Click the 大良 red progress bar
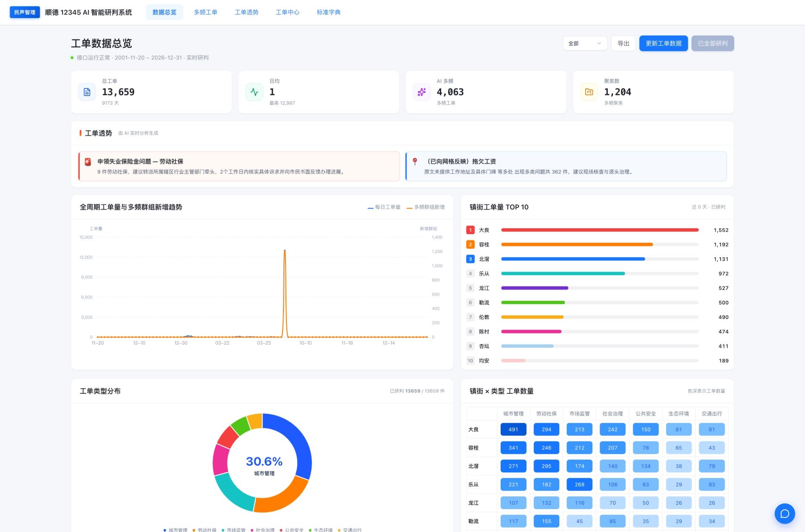Viewport: 805px width, 532px height. pyautogui.click(x=600, y=230)
